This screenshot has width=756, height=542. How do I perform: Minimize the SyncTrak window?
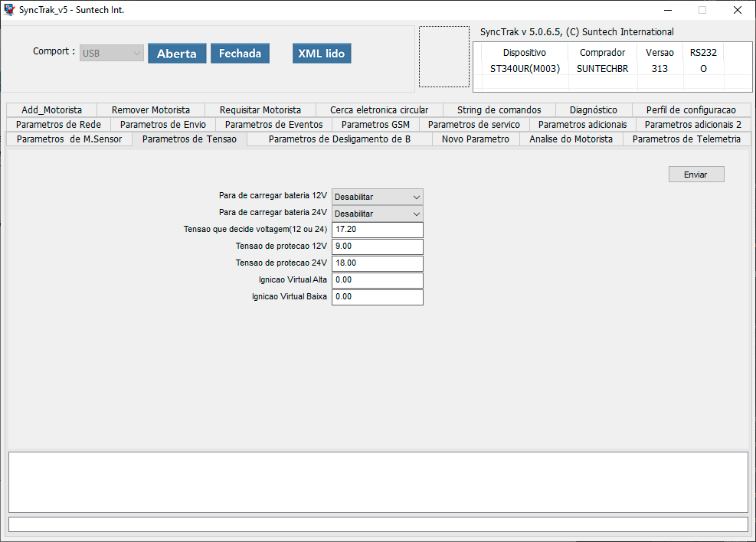pyautogui.click(x=668, y=10)
